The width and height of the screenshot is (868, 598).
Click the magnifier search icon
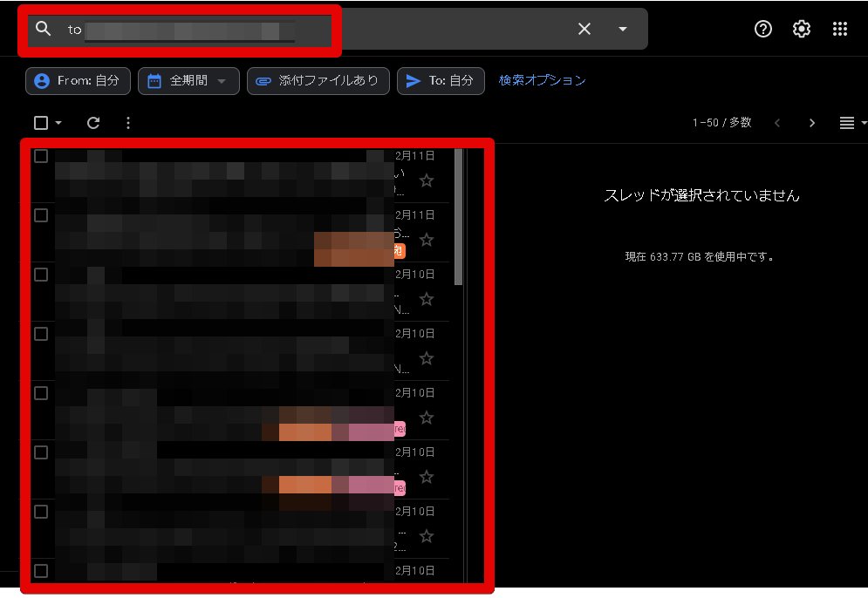tap(43, 29)
